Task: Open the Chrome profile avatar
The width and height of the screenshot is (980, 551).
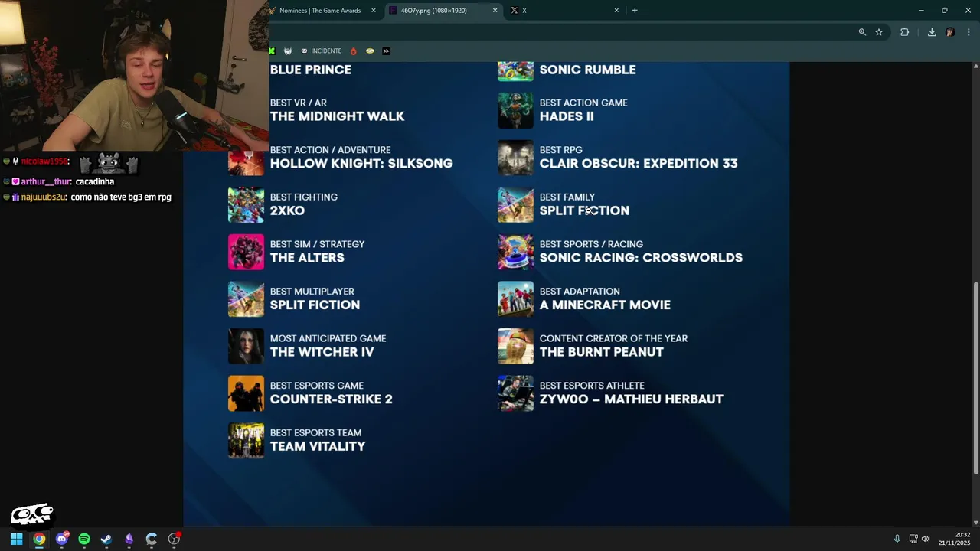Action: [950, 32]
